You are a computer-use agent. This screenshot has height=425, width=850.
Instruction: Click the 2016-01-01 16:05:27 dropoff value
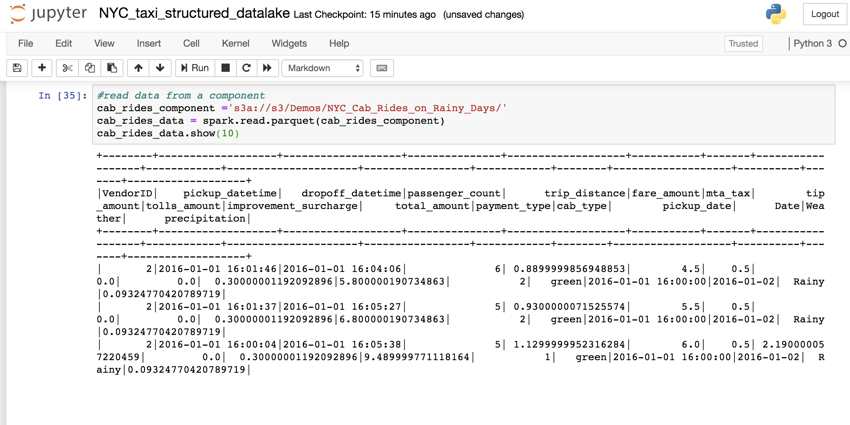343,307
